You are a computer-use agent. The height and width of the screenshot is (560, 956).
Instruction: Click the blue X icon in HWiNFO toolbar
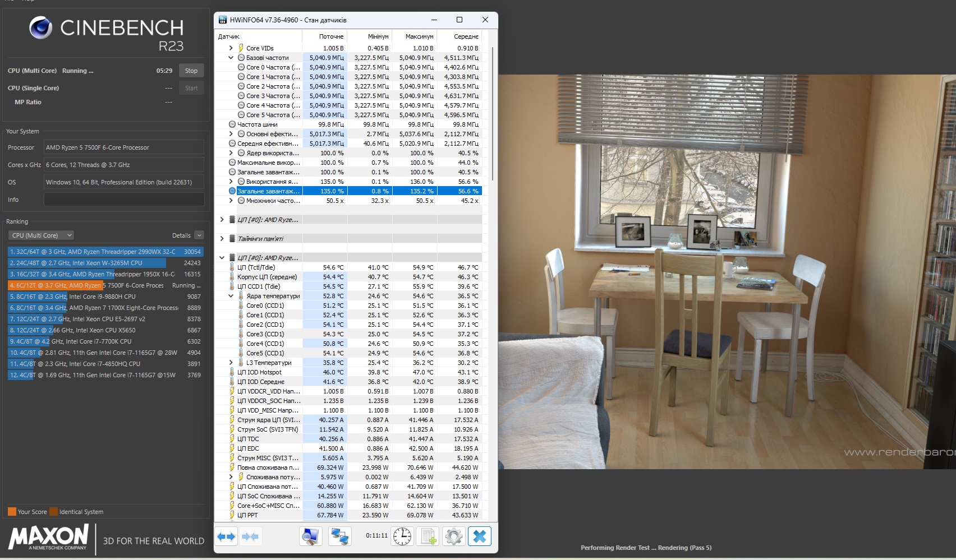479,536
